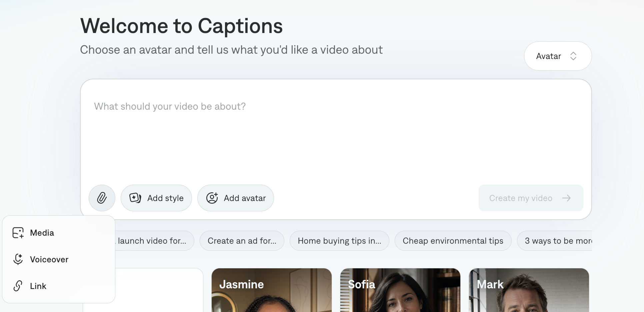
Task: Open the Avatar mode dropdown
Action: (558, 56)
